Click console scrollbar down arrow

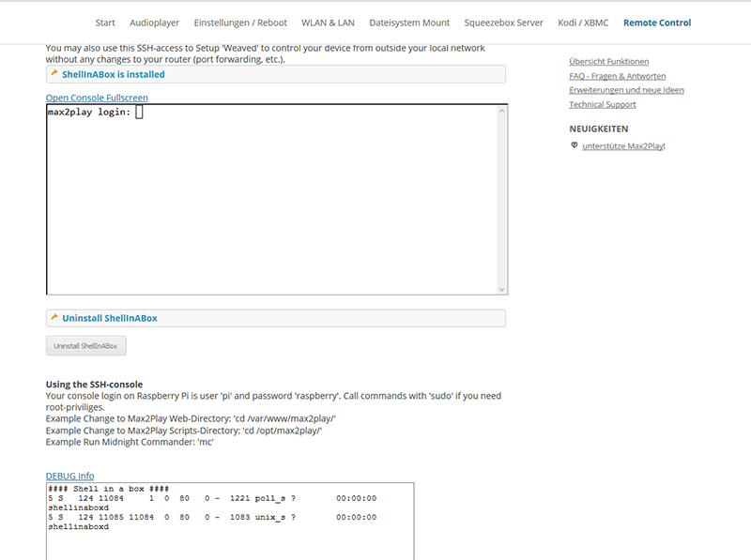(502, 289)
